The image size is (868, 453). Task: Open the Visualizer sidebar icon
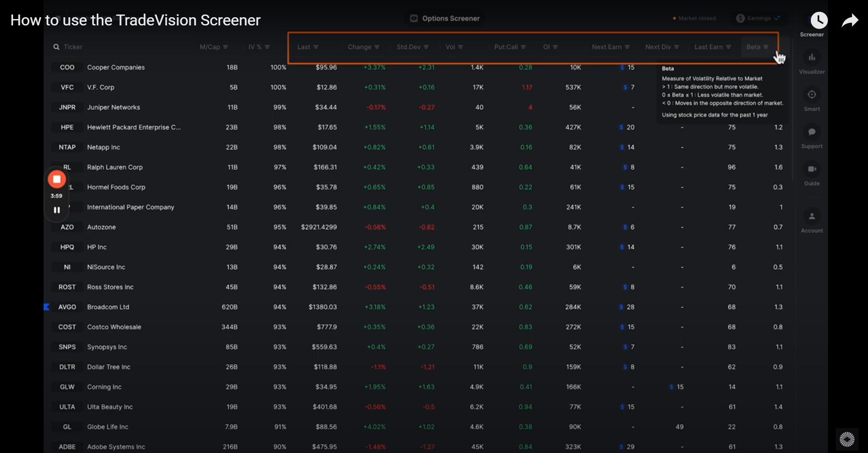(812, 58)
